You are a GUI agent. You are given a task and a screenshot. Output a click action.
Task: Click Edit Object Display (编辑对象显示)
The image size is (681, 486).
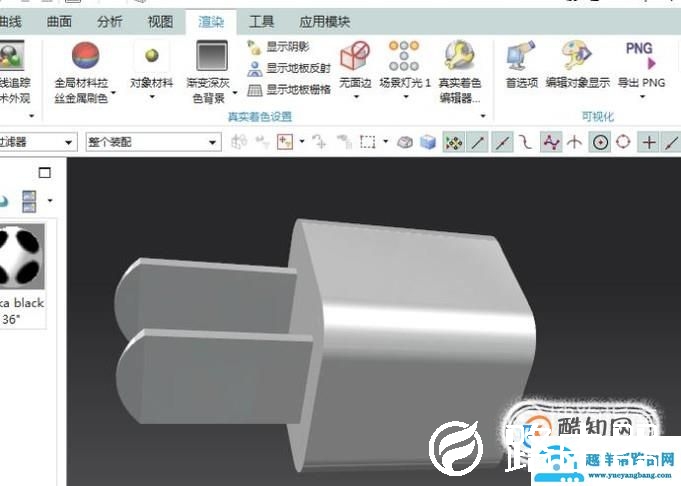click(x=577, y=56)
